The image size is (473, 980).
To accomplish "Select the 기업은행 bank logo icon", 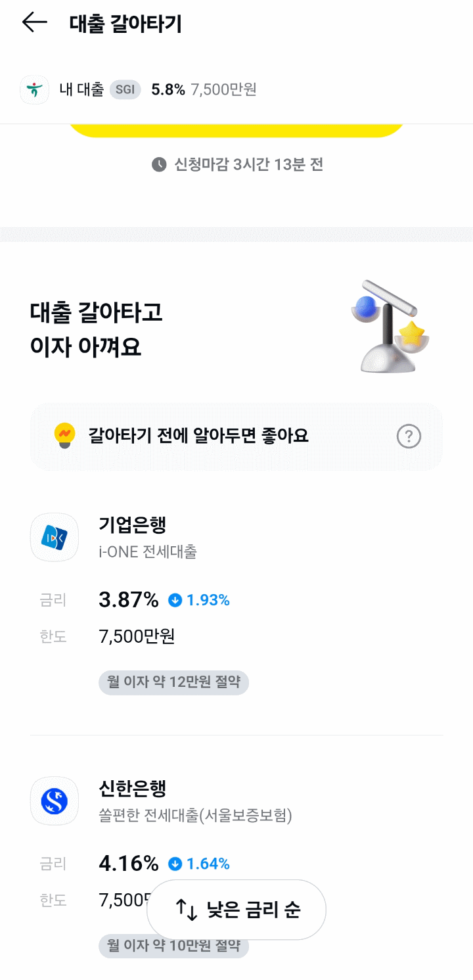I will (x=54, y=537).
